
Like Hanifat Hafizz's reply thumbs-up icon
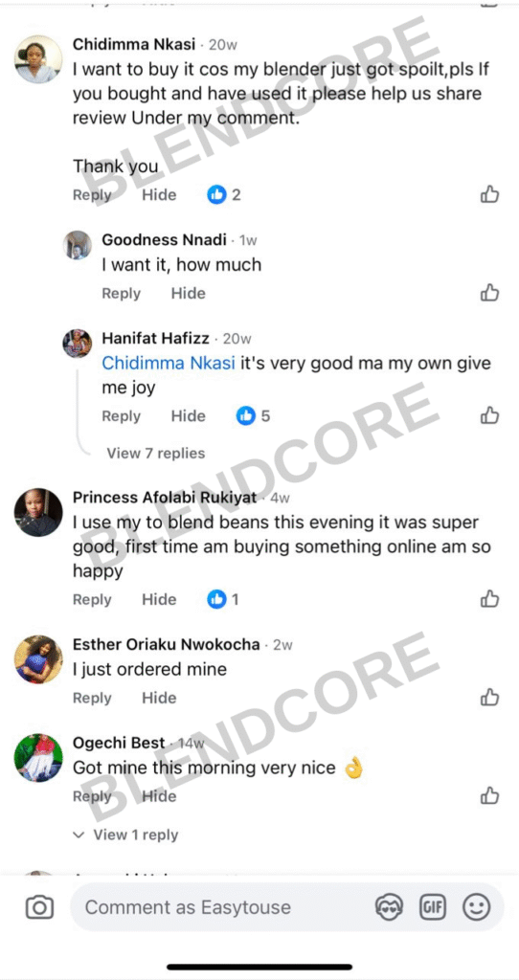(x=489, y=415)
